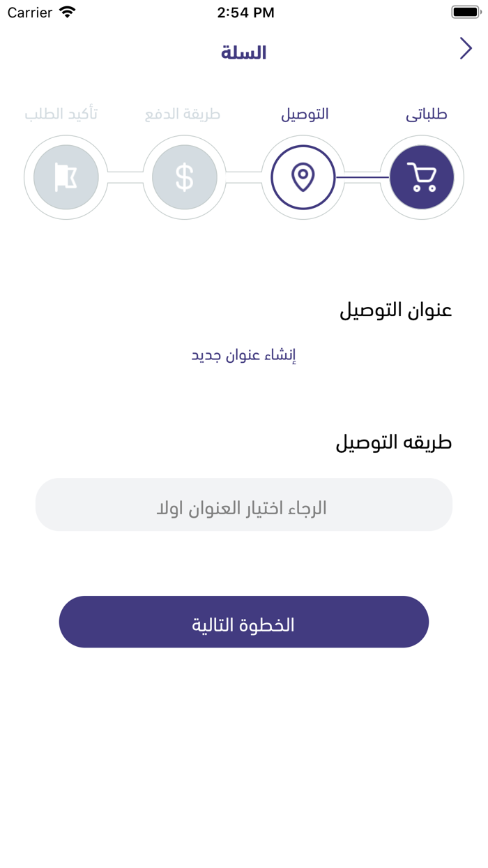This screenshot has width=488, height=868.
Task: Click the إنشاء عنوان جديد link
Action: pyautogui.click(x=244, y=355)
